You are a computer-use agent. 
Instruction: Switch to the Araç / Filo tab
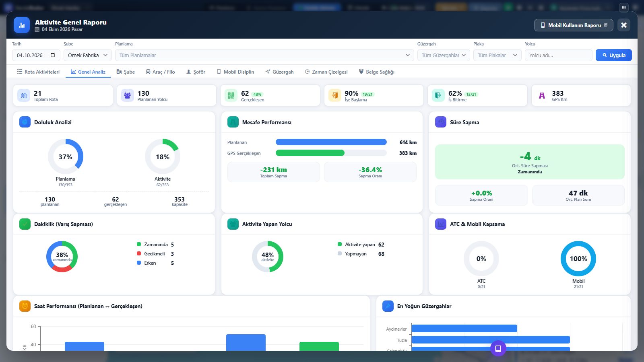tap(160, 72)
